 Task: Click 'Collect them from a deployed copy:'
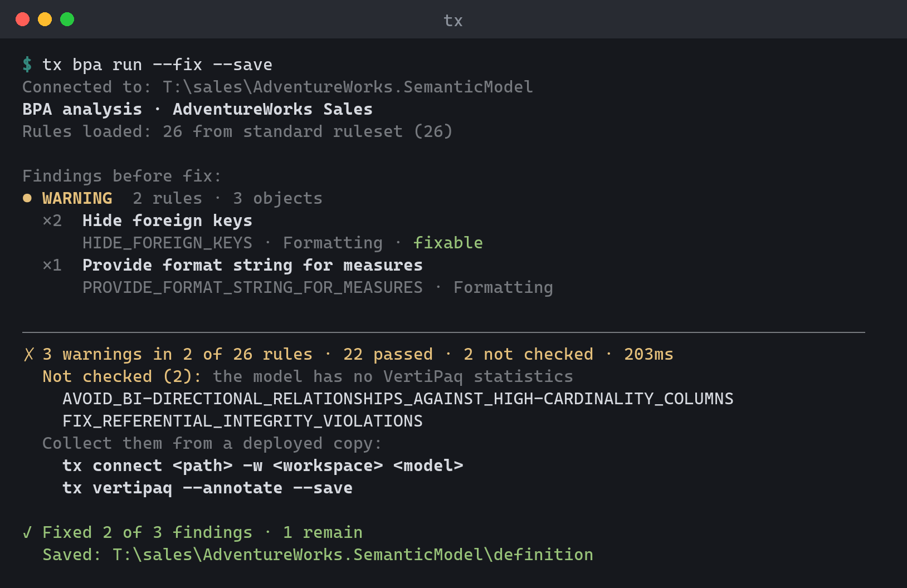tap(212, 443)
